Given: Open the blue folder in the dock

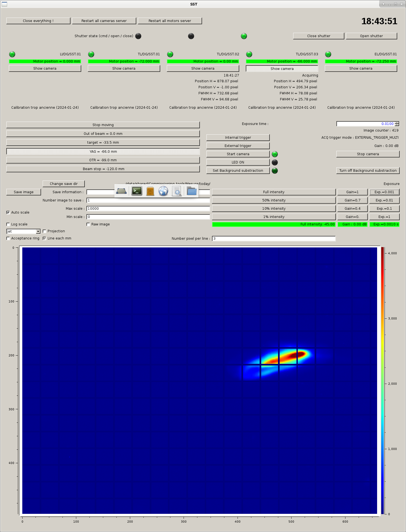Looking at the screenshot, I should pyautogui.click(x=192, y=191).
